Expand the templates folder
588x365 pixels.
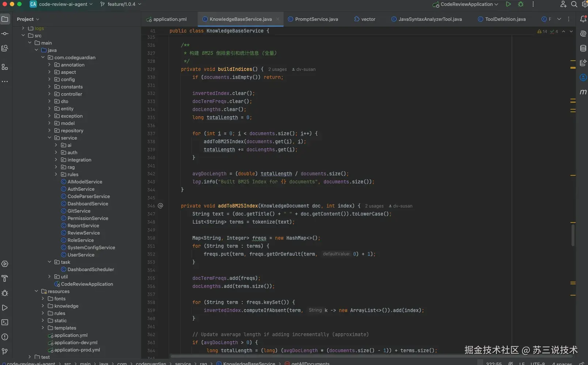43,328
